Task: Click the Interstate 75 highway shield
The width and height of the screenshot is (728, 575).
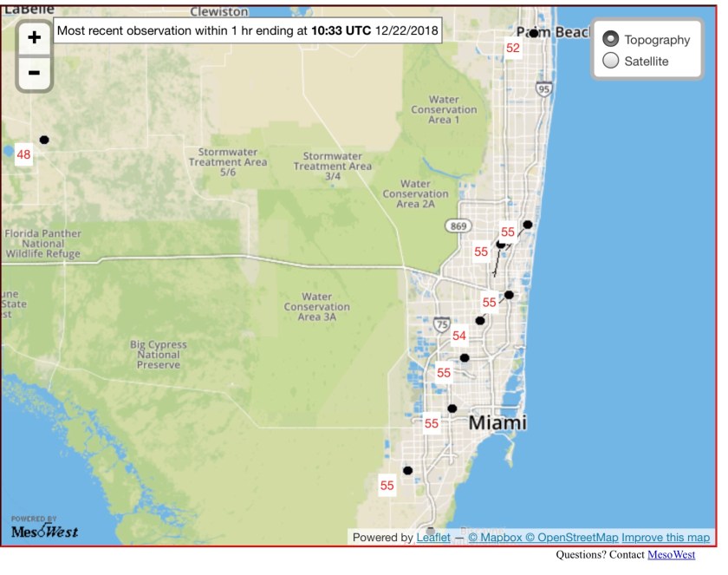Action: pyautogui.click(x=442, y=325)
